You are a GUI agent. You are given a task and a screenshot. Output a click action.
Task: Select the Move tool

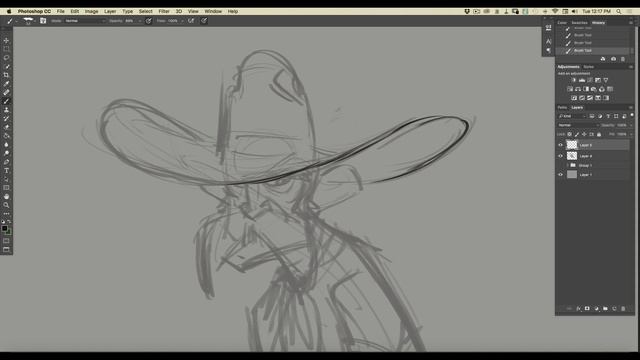6,40
